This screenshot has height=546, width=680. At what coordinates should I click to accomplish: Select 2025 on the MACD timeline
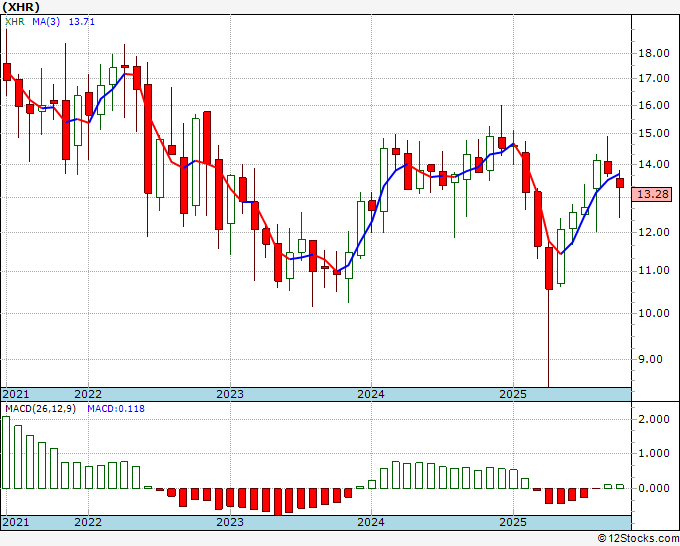point(513,522)
